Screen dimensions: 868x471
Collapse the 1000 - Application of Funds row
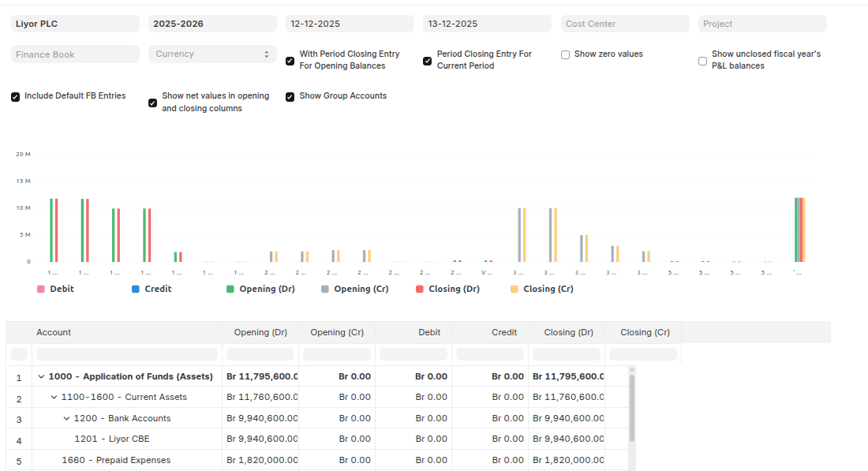(41, 377)
